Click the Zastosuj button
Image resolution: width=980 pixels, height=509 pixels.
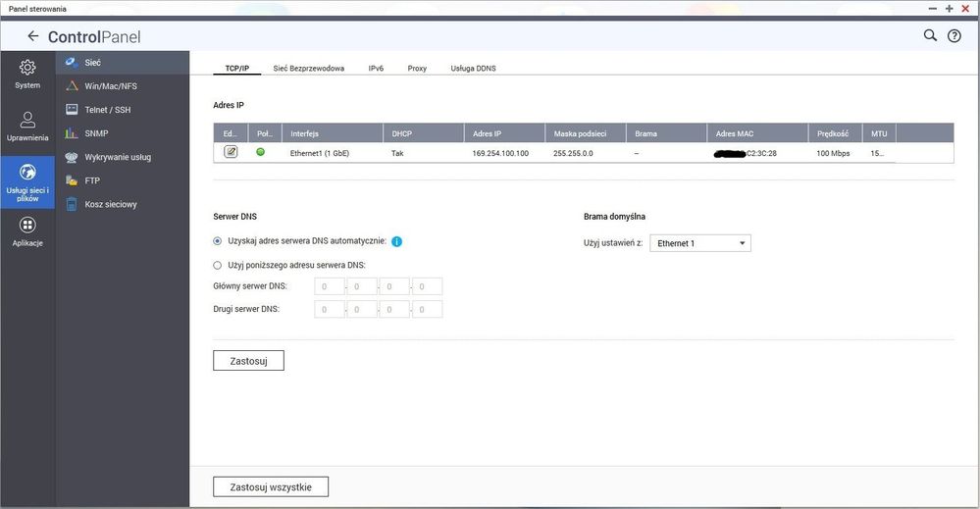[248, 360]
